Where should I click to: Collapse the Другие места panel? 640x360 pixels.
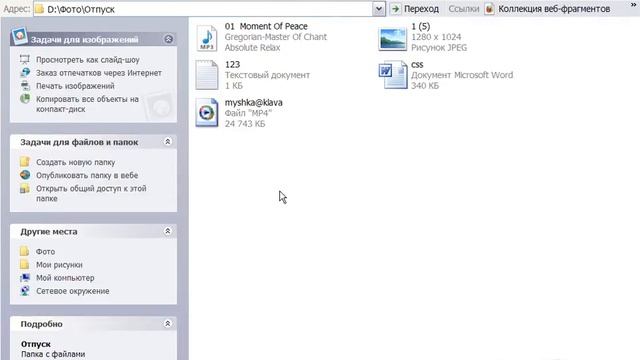pyautogui.click(x=167, y=231)
